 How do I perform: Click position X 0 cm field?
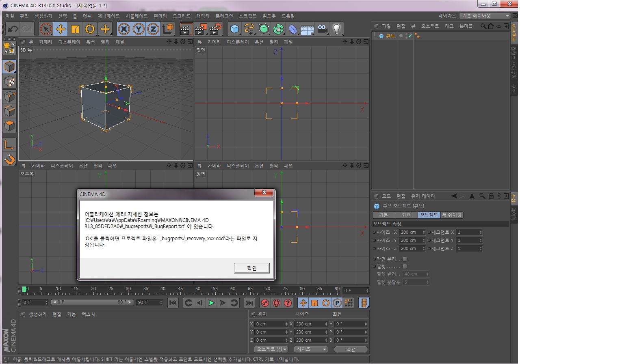tap(271, 324)
